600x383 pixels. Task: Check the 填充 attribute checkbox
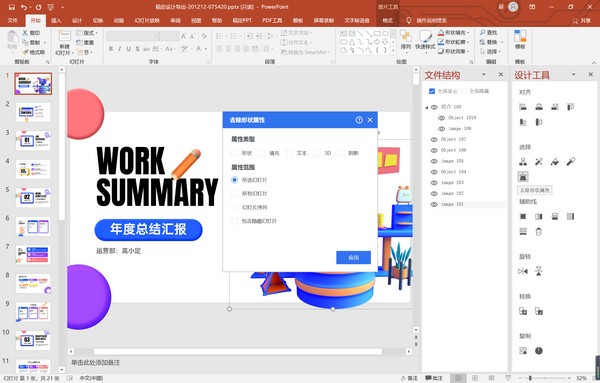[262, 153]
